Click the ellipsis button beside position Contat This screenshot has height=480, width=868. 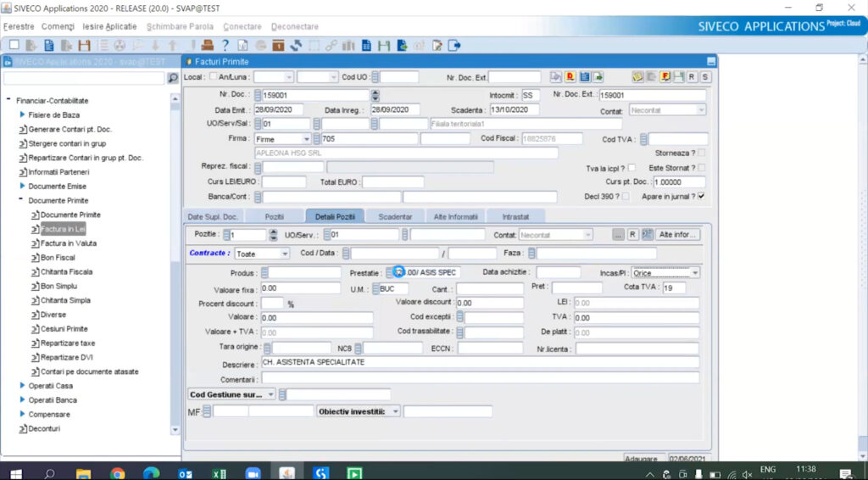coord(618,235)
